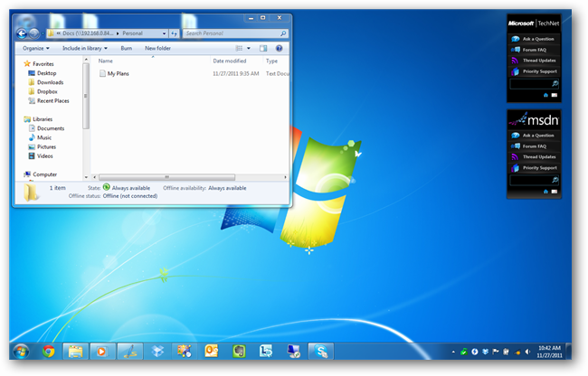Open Desktop under Favorites
The width and height of the screenshot is (588, 376).
46,73
